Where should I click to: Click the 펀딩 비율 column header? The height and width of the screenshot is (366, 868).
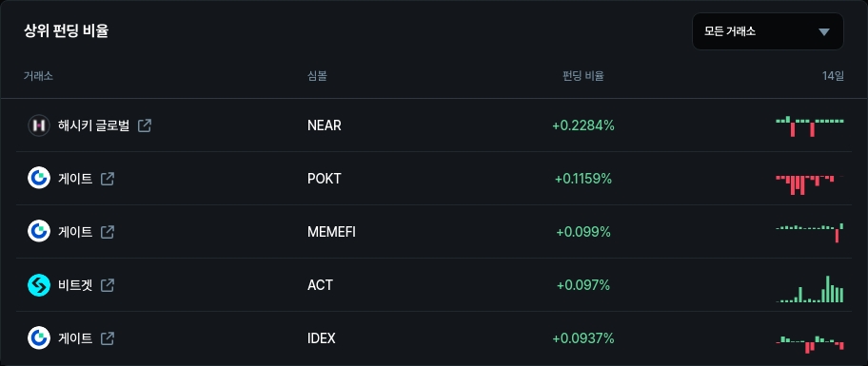coord(582,76)
